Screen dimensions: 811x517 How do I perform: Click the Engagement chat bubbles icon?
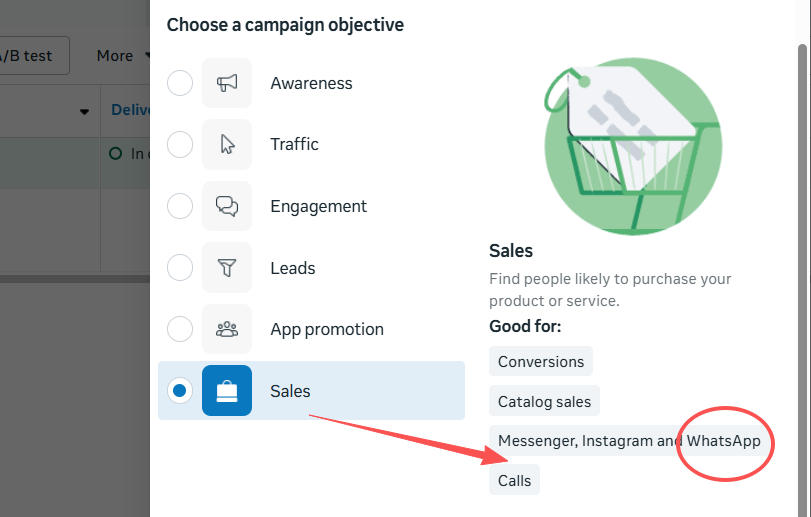(x=227, y=207)
